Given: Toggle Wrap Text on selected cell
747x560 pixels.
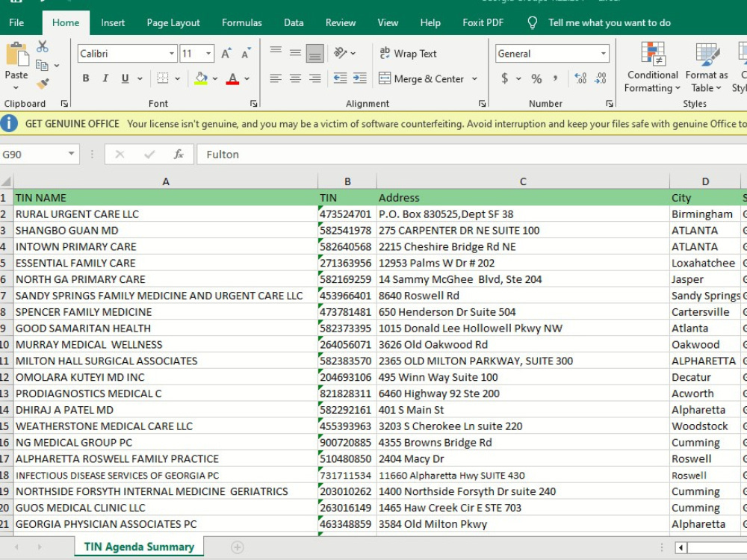Looking at the screenshot, I should tap(409, 53).
